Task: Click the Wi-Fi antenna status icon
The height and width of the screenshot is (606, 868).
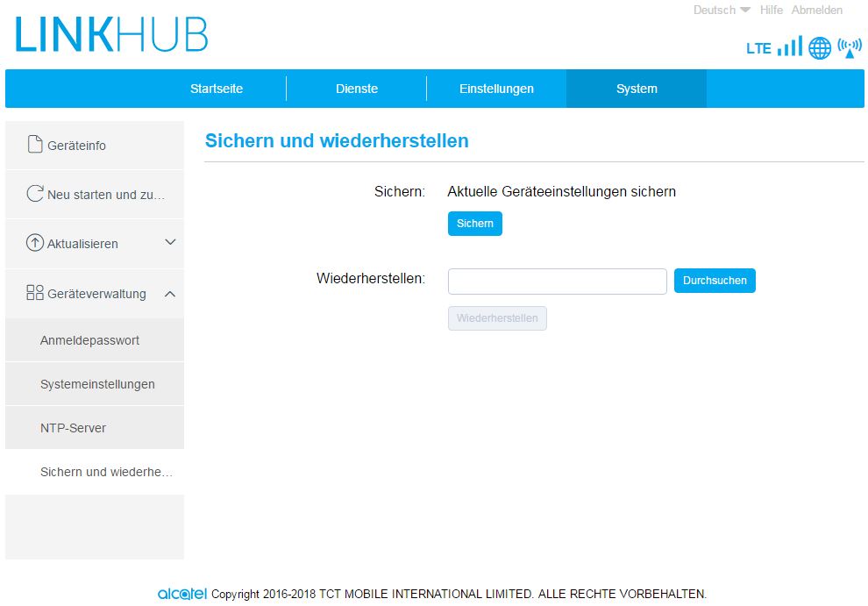Action: (850, 47)
